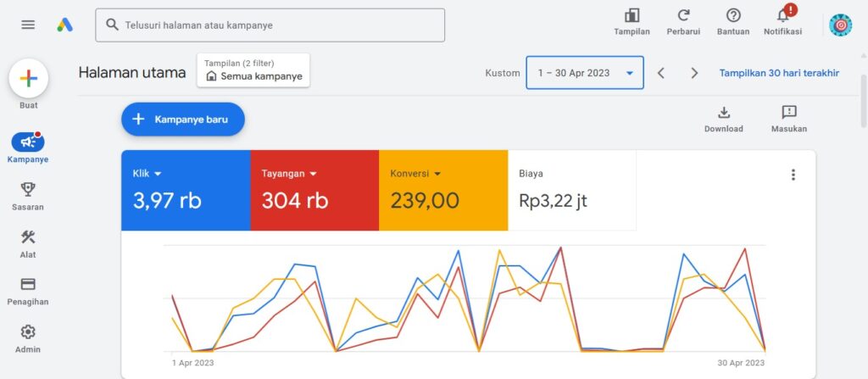The height and width of the screenshot is (379, 868).
Task: Click Tampilkan 30 hari terakhir link
Action: (x=779, y=73)
